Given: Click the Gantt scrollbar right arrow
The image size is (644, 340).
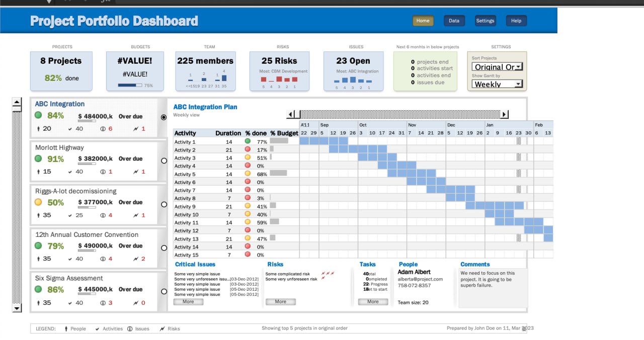Looking at the screenshot, I should tap(505, 114).
